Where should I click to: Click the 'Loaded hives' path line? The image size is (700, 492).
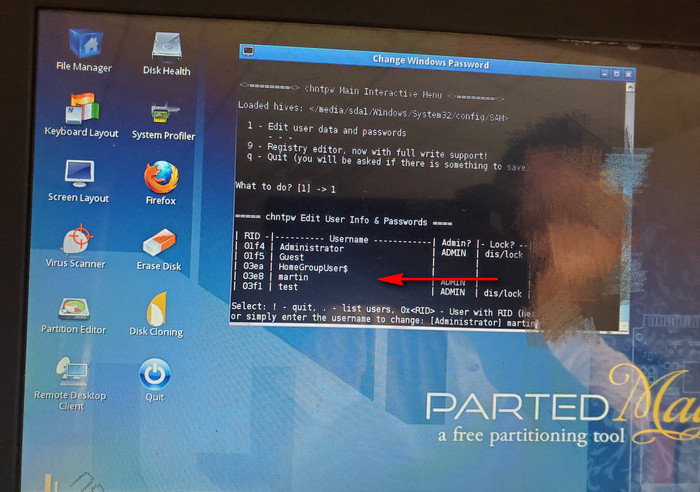(x=373, y=111)
